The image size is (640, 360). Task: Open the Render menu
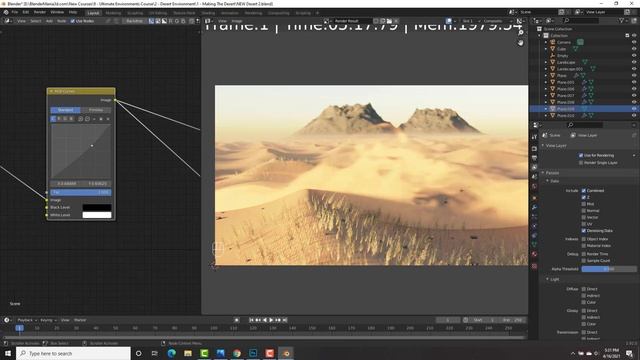[x=40, y=12]
